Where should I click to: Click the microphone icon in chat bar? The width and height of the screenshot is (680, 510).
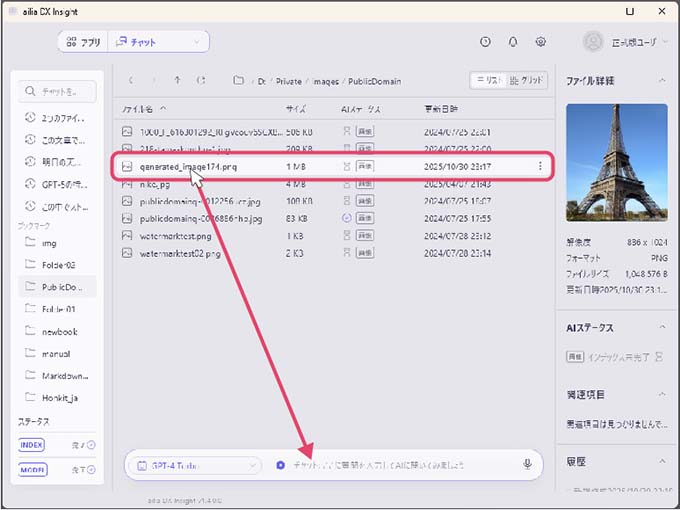[527, 464]
